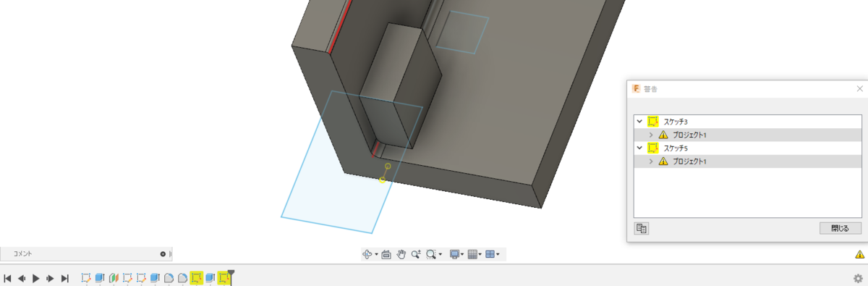Expand the コメント panel with plus icon

pyautogui.click(x=163, y=254)
